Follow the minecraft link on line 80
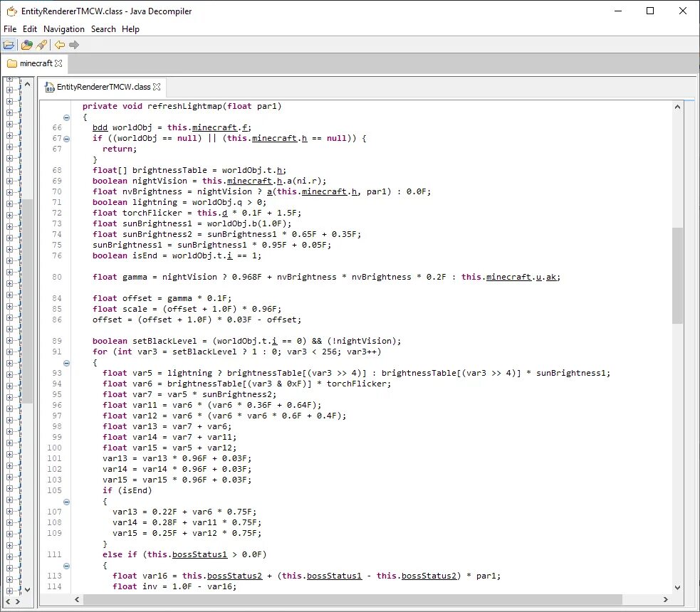 (x=508, y=277)
